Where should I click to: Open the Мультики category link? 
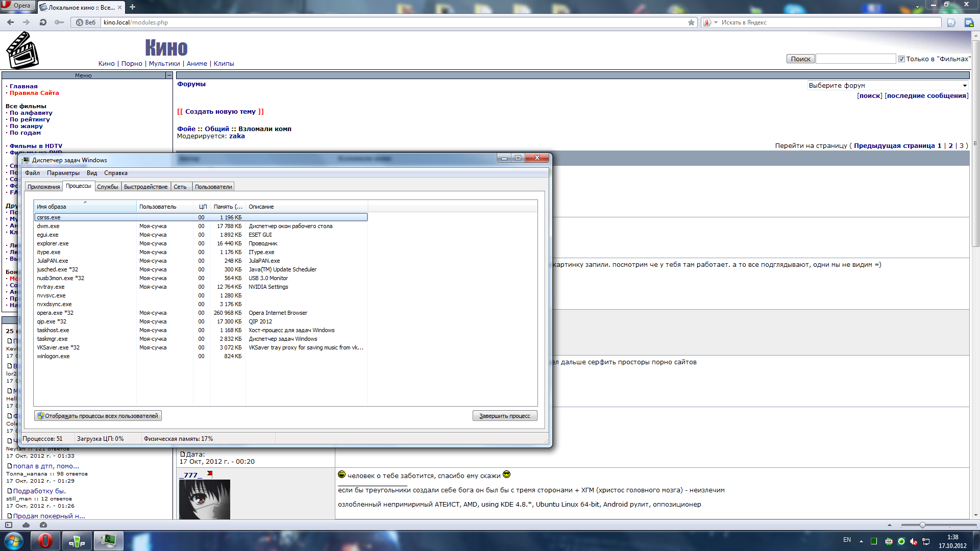(164, 64)
